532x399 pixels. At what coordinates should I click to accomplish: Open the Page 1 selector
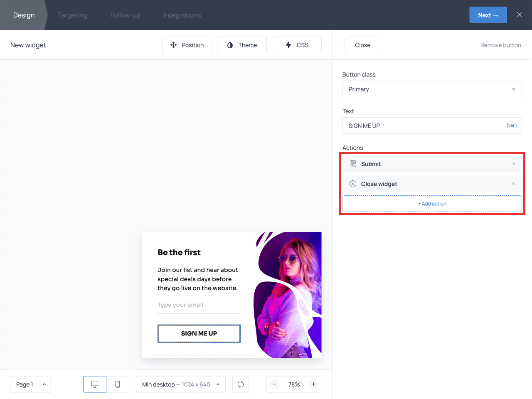tap(31, 384)
